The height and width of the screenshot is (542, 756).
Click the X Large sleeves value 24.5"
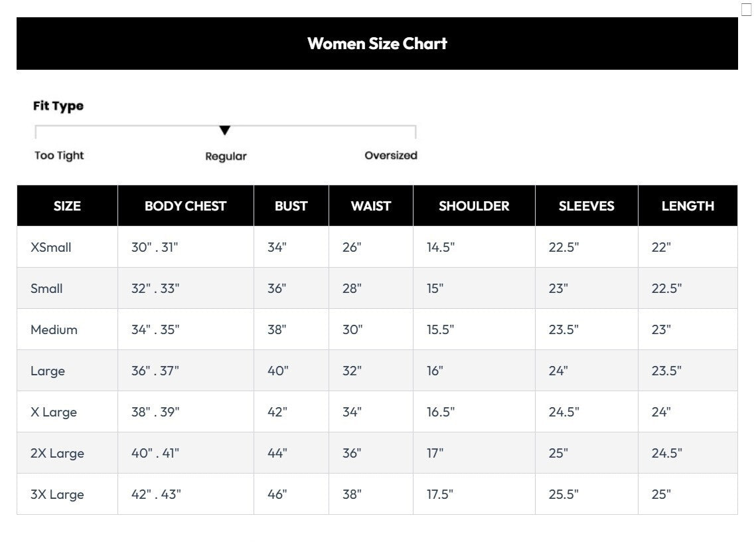click(x=564, y=412)
